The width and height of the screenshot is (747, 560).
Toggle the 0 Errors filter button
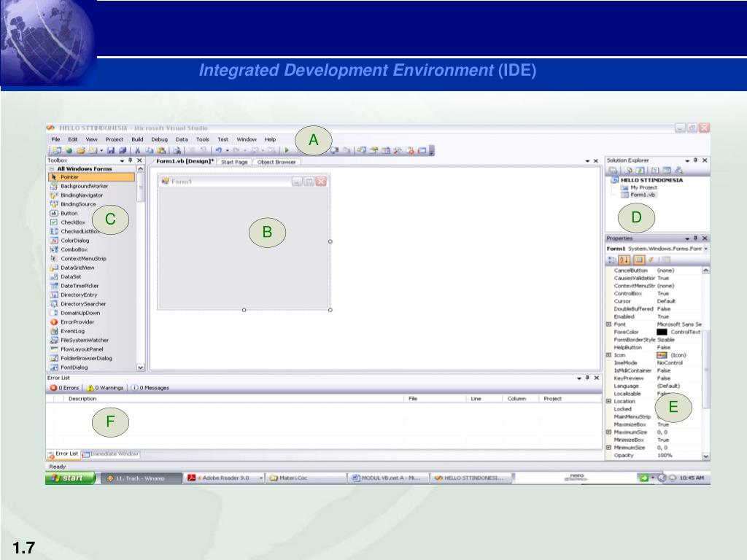click(64, 388)
